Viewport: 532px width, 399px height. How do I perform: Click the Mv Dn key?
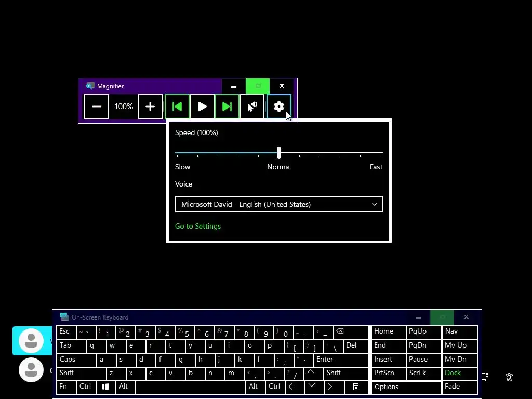point(460,360)
